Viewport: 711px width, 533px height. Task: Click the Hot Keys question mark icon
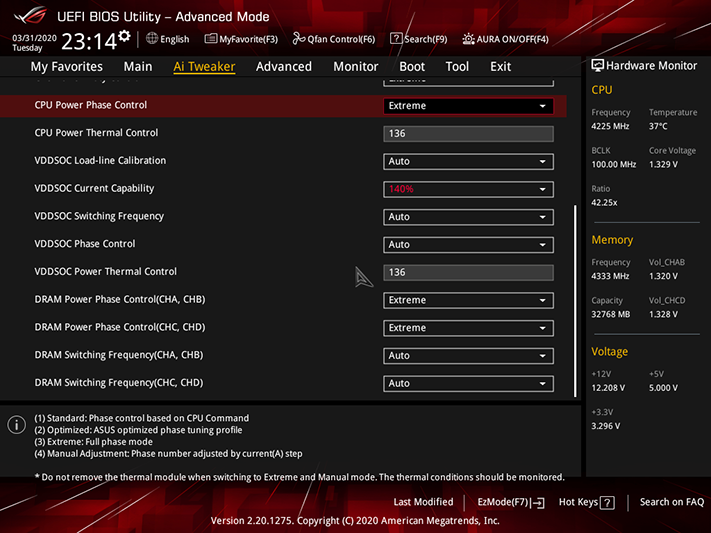point(607,503)
